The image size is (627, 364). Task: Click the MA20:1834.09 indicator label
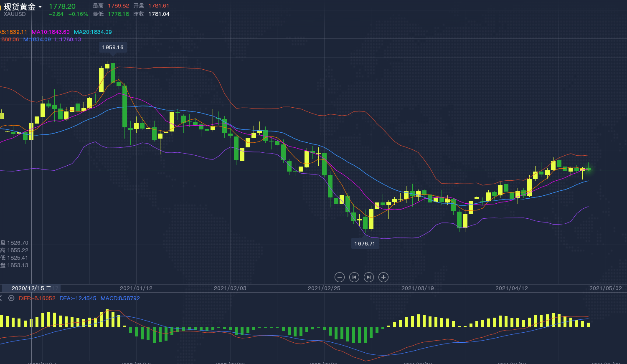tap(93, 32)
